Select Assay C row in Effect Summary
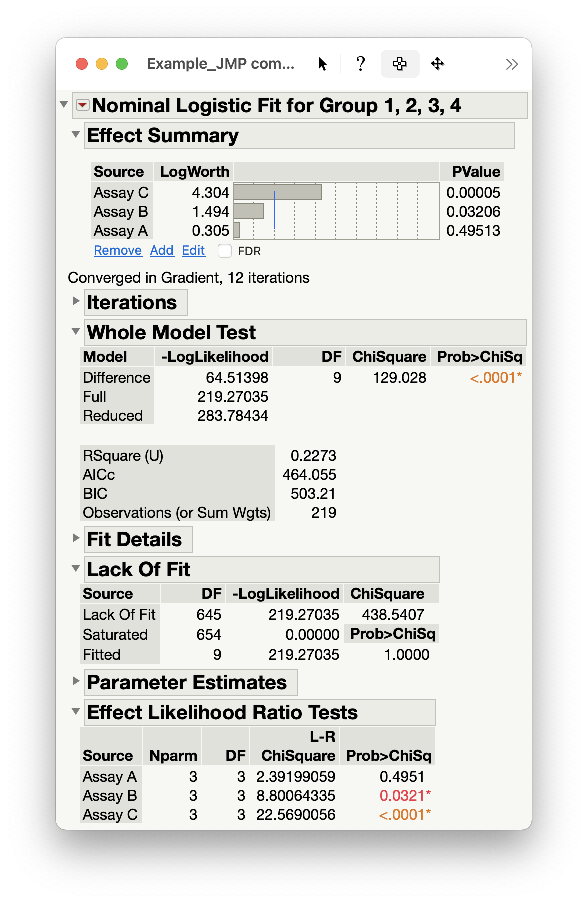588x904 pixels. point(121,193)
